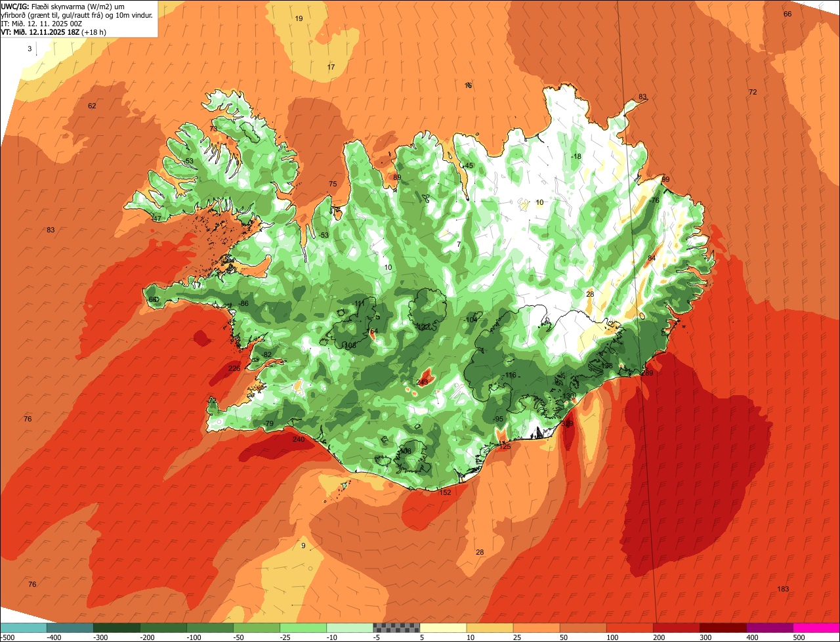Pick the teal legend swatch between -400 and -300
This screenshot has width=840, height=642.
coord(70,628)
